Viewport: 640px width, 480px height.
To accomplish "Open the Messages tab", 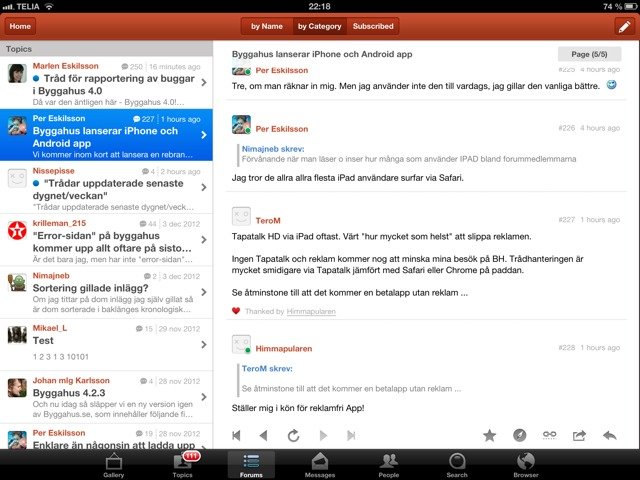I will tap(320, 465).
